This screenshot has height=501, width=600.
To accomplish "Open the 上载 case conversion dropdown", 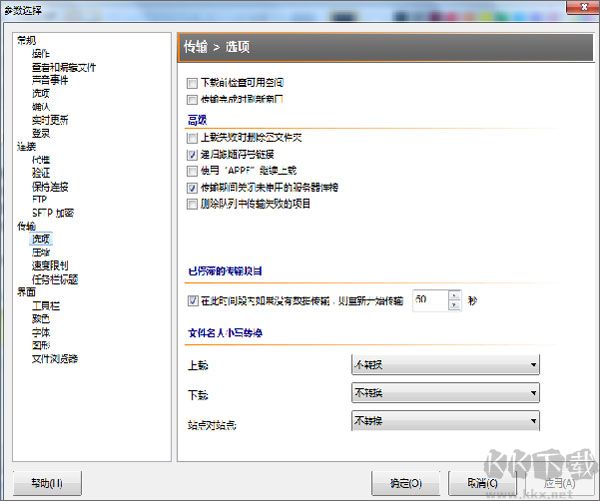I will (445, 365).
